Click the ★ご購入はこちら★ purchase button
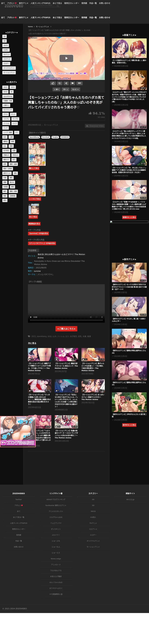The width and height of the screenshot is (149, 644). (x=66, y=329)
